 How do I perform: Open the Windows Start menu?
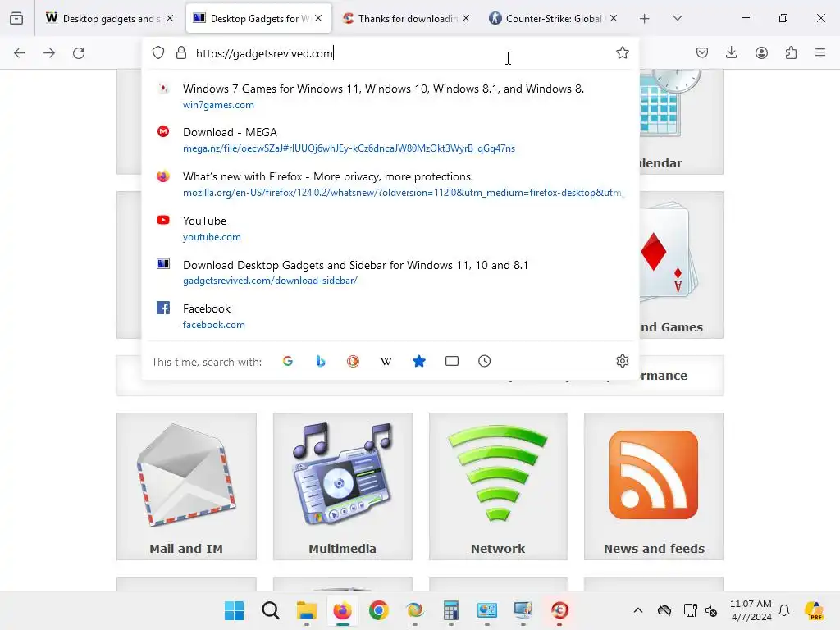point(234,610)
